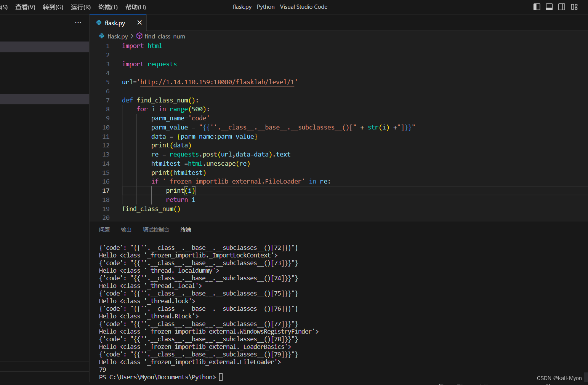Click the cube symbol icon in breadcrumb

pyautogui.click(x=139, y=36)
